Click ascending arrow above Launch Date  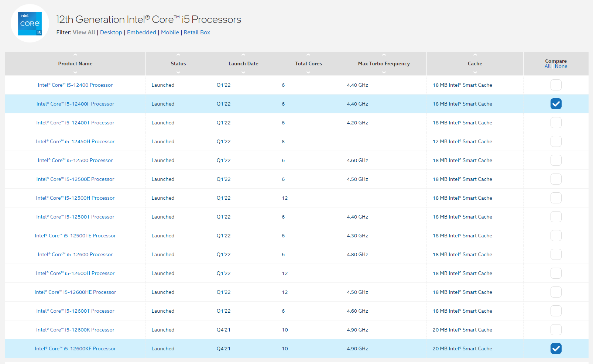coord(243,55)
